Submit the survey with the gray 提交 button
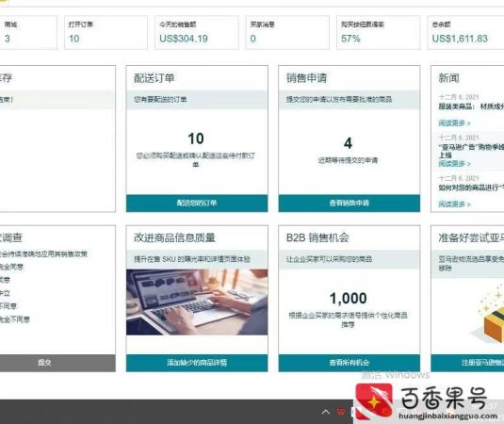The width and height of the screenshot is (504, 424). coord(57,363)
